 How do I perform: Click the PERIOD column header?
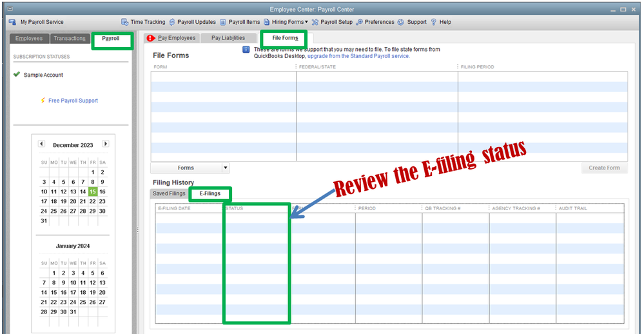[367, 208]
